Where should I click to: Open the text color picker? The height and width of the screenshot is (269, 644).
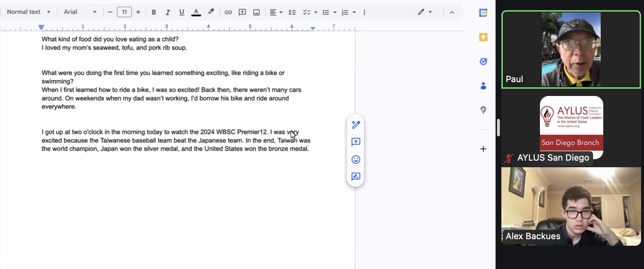196,12
